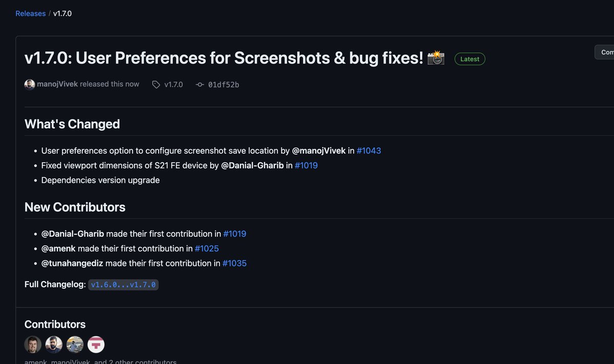Click the 'Dependencies version upgrade' text
Image resolution: width=614 pixels, height=364 pixels.
pos(100,180)
